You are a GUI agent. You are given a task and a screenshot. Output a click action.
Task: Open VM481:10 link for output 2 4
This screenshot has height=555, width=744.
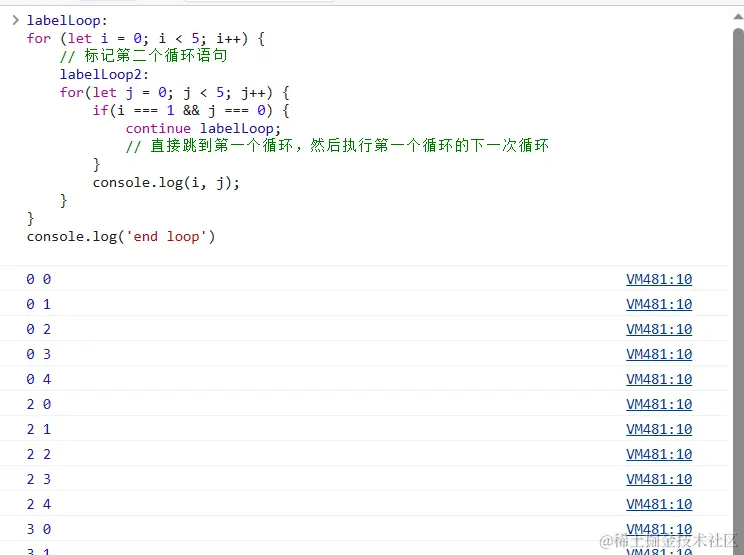[x=659, y=504]
